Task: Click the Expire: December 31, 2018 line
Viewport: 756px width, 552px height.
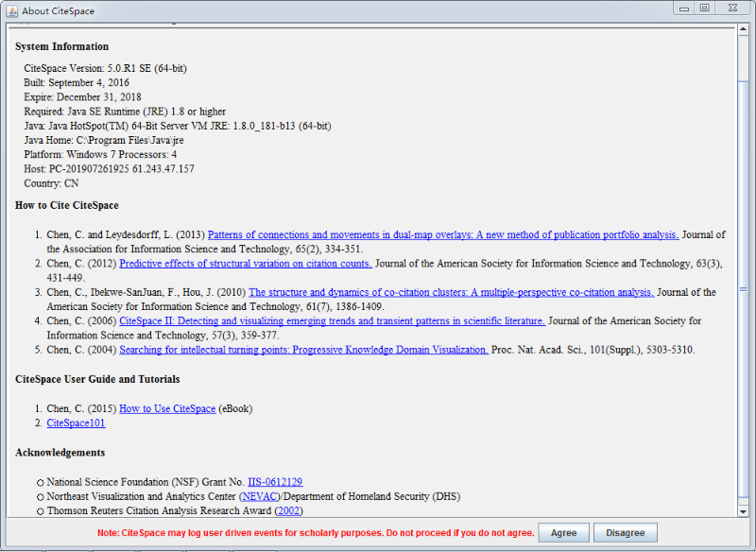Action: 82,97
